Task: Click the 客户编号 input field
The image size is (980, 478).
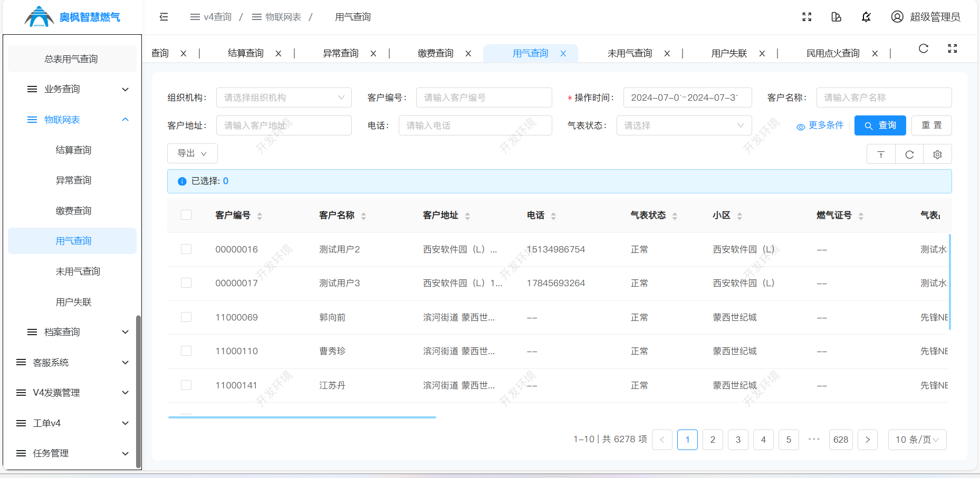Action: pos(484,97)
